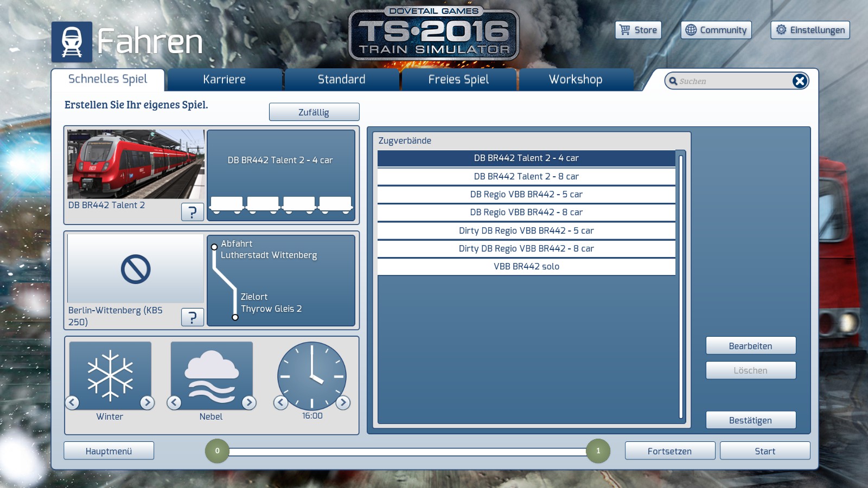This screenshot has width=868, height=488.
Task: Click the Zugverbände list scrollbar
Action: pos(681,287)
